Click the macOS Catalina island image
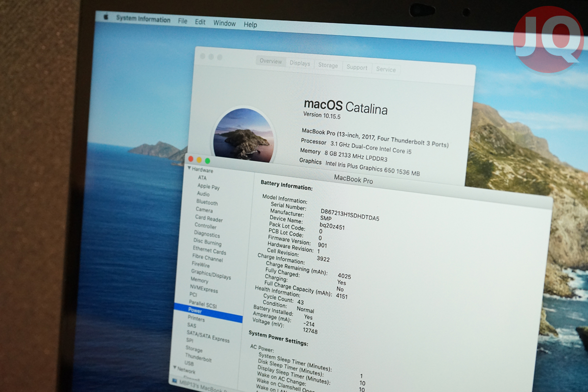Screen dimensions: 588x392 click(x=244, y=135)
